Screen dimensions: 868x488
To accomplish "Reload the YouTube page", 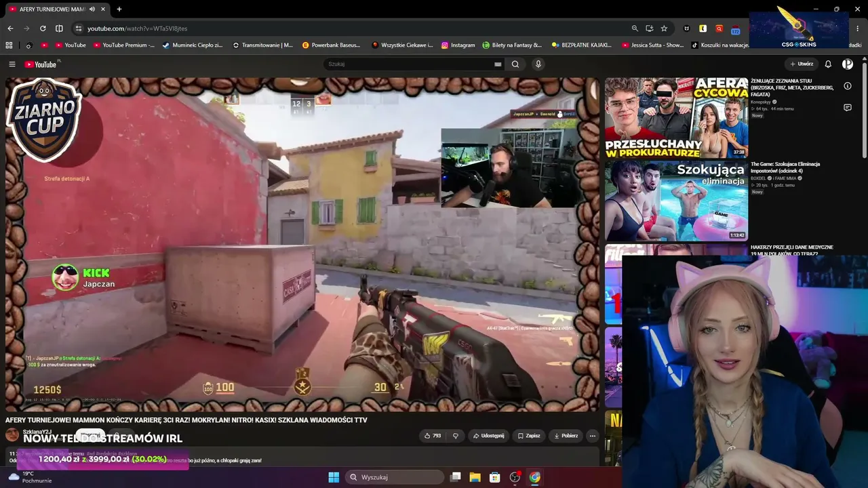I will [x=43, y=28].
